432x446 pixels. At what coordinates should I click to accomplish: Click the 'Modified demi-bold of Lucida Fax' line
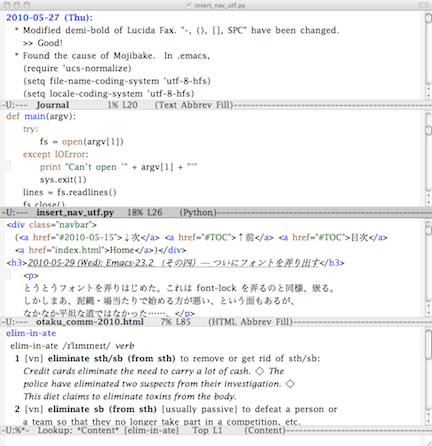click(x=177, y=30)
